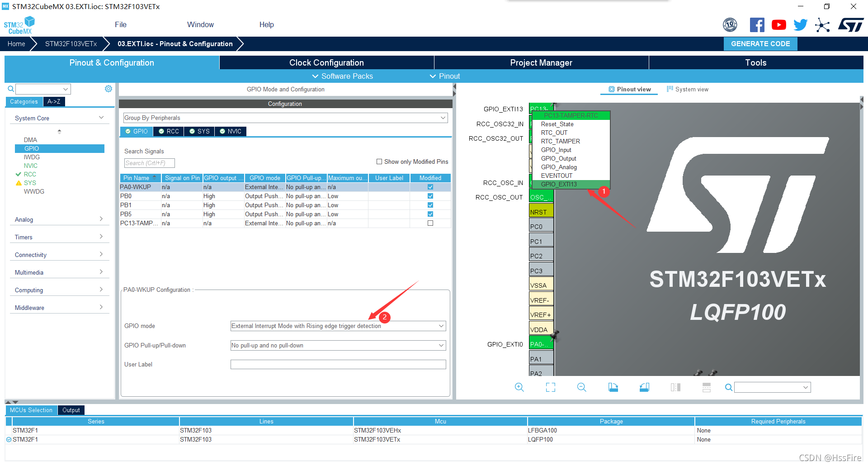Expand the Timers category
Screen dimensions: 868x466
(x=59, y=237)
